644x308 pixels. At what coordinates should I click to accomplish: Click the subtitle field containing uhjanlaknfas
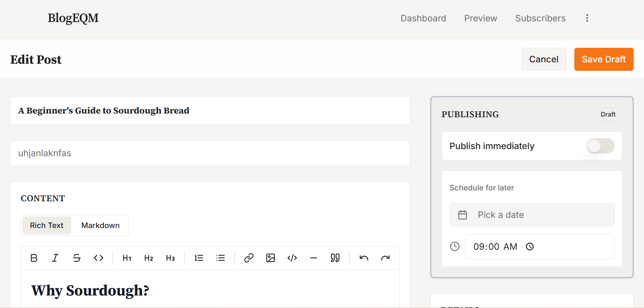pyautogui.click(x=210, y=153)
